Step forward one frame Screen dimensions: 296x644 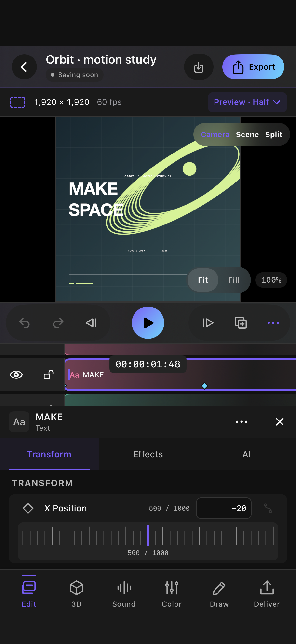[208, 323]
